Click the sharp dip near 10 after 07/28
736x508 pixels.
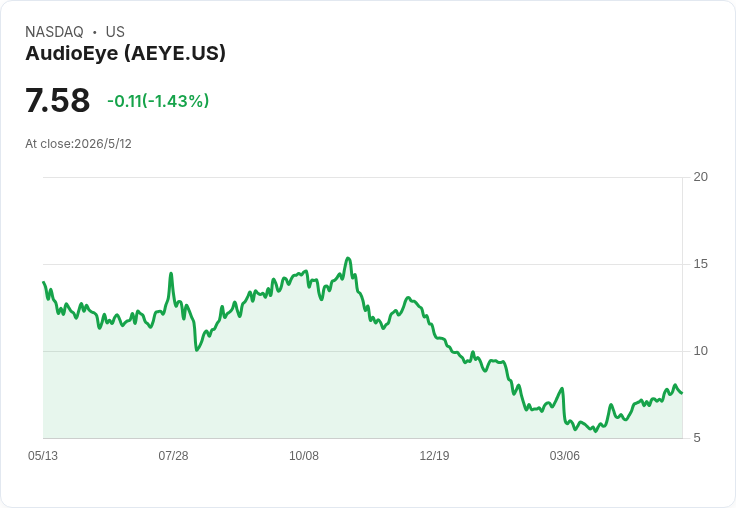click(x=197, y=350)
